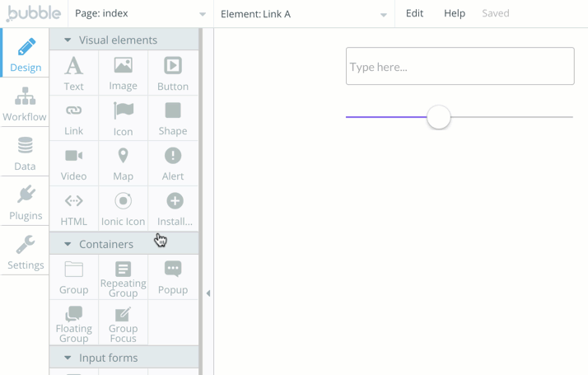588x375 pixels.
Task: Click the Saved status text
Action: tap(496, 13)
